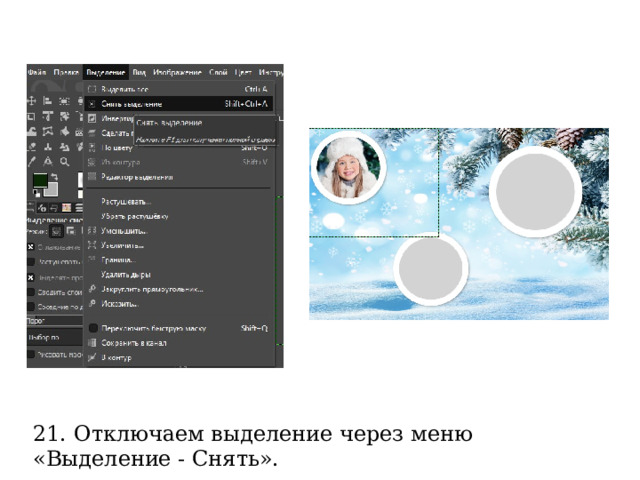This screenshot has height=480, width=640.
Task: Select the Clone stamp tool
Action: pos(48,147)
